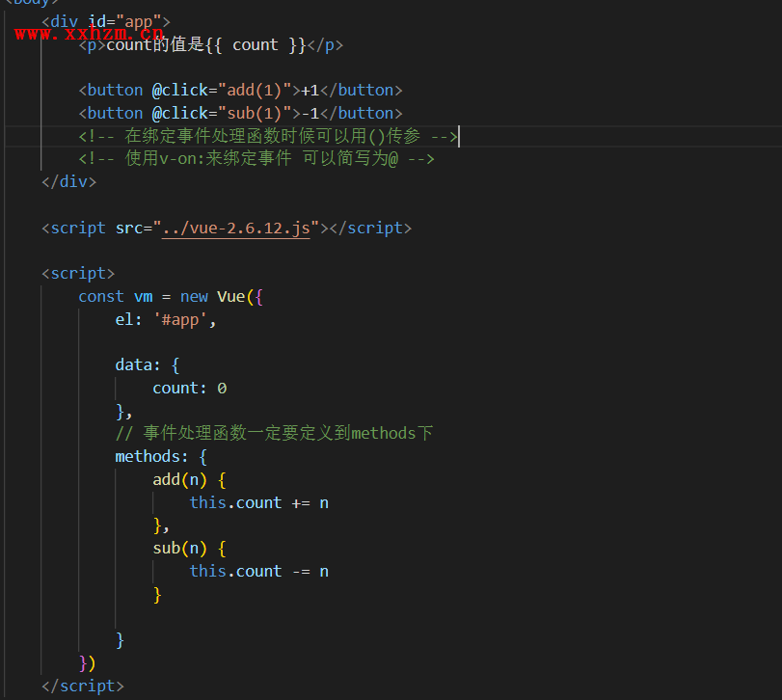This screenshot has height=700, width=782.
Task: Click the v-on: shorthand comment line
Action: 256,158
